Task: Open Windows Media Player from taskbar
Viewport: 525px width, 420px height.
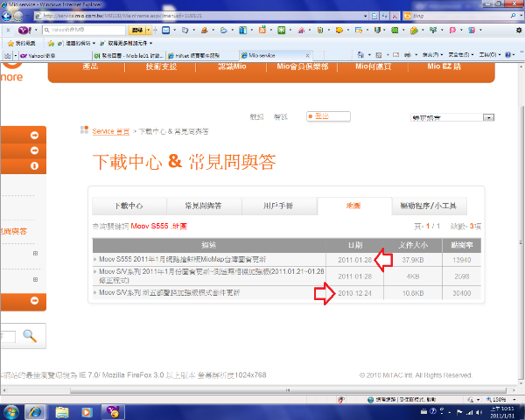Action: coord(86,412)
